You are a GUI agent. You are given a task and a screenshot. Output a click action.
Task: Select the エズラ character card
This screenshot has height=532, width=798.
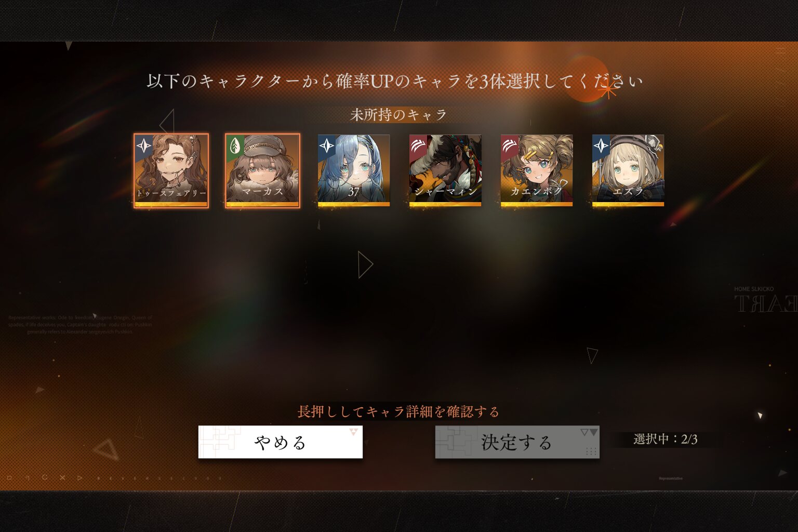pyautogui.click(x=628, y=170)
